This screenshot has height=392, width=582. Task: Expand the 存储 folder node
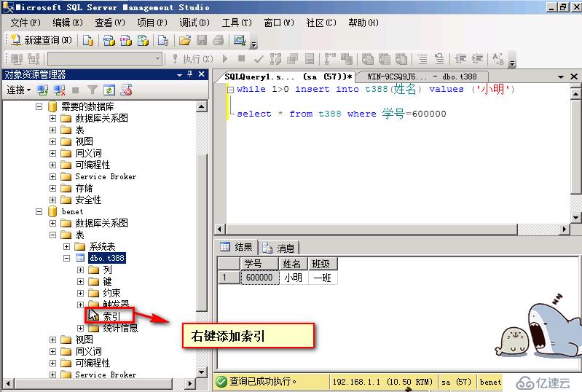(x=52, y=188)
